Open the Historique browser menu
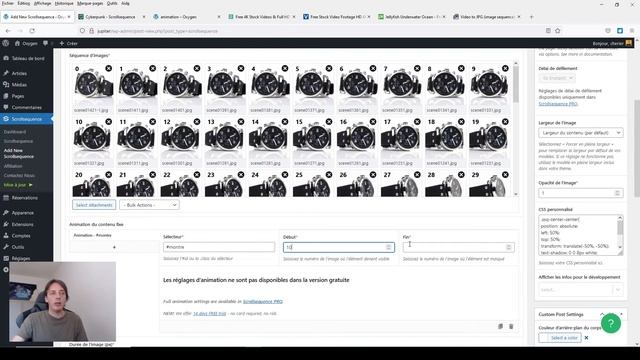The height and width of the screenshot is (360, 640). (x=64, y=3)
